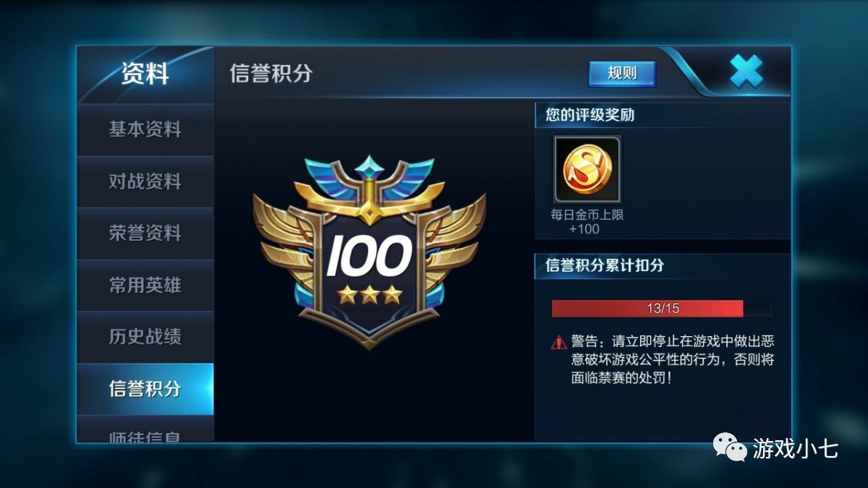The width and height of the screenshot is (868, 488).
Task: Open the 荣誉资料 section
Action: coord(145,234)
